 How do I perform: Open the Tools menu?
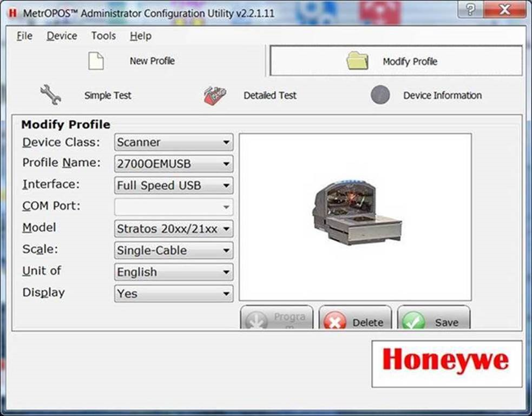tap(103, 36)
